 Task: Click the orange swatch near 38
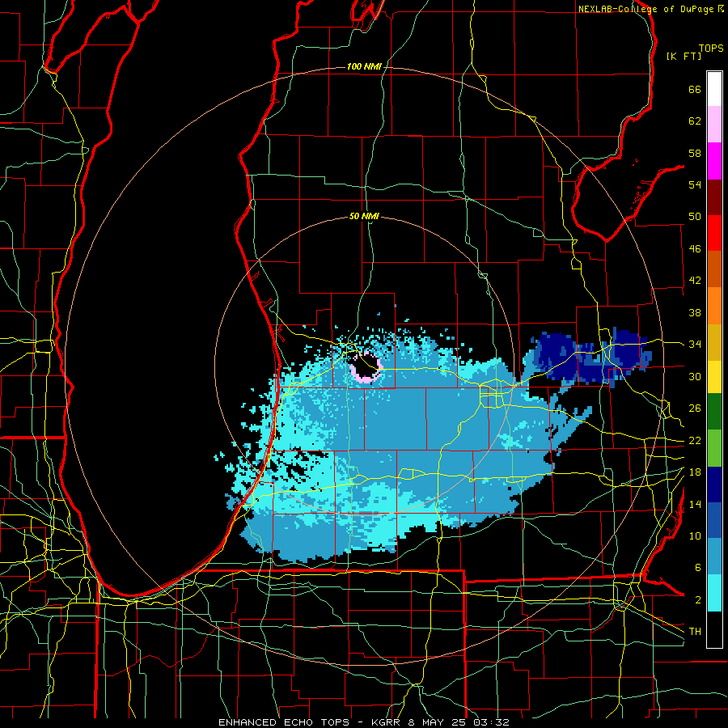[714, 306]
